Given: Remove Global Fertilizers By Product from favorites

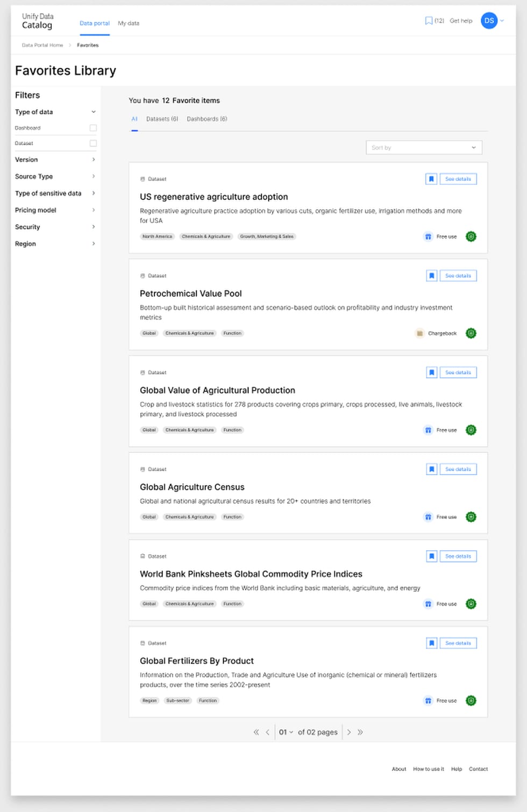Looking at the screenshot, I should pyautogui.click(x=431, y=643).
